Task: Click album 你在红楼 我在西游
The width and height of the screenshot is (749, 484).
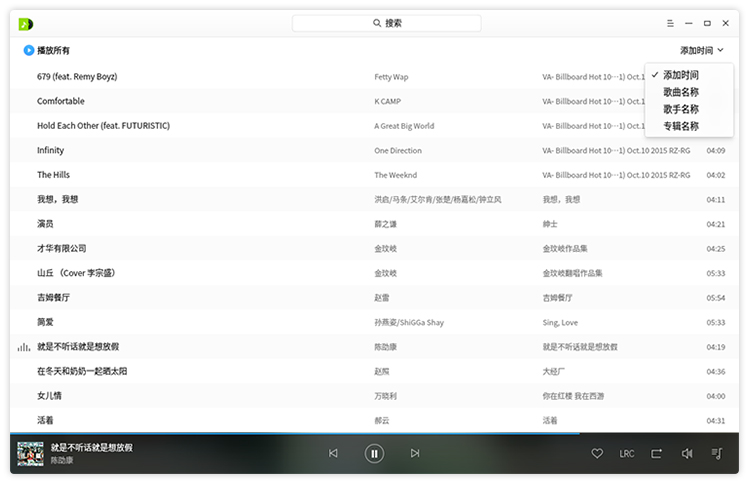Action: coord(573,396)
